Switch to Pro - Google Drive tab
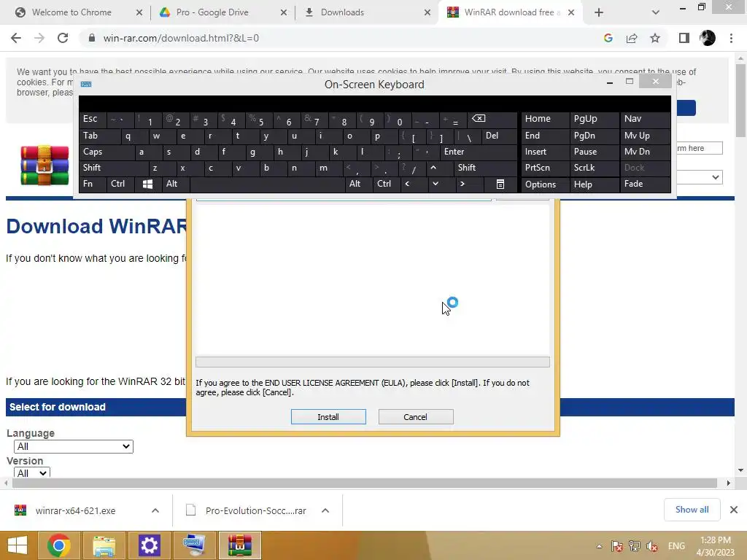Viewport: 747px width, 560px height. pos(223,12)
